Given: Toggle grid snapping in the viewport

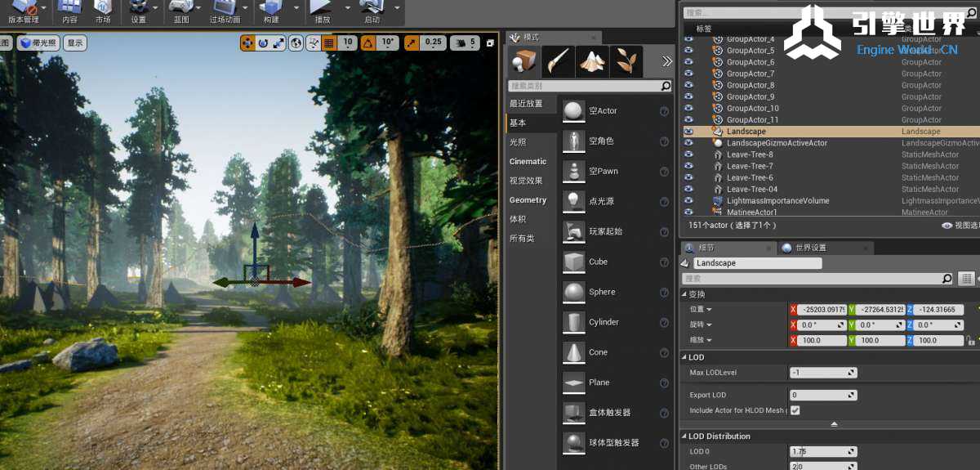Looking at the screenshot, I should 328,43.
